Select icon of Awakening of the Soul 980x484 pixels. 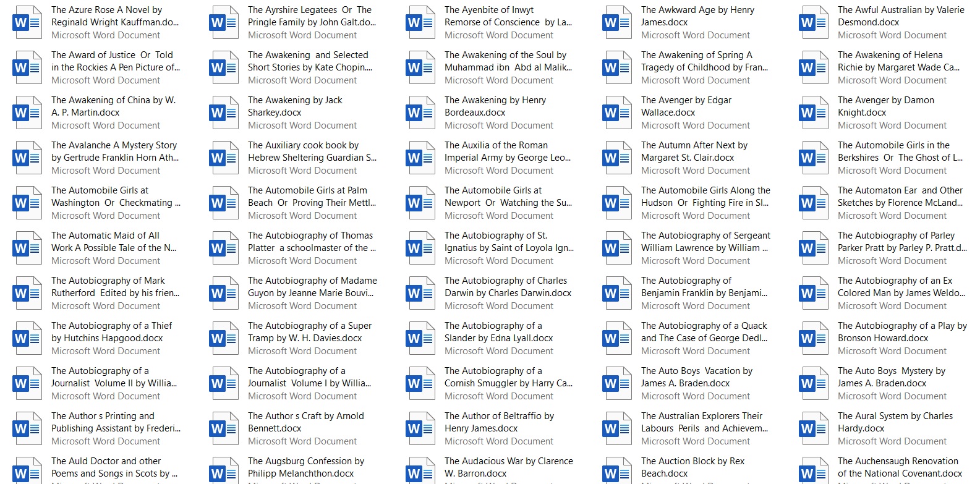coord(420,68)
